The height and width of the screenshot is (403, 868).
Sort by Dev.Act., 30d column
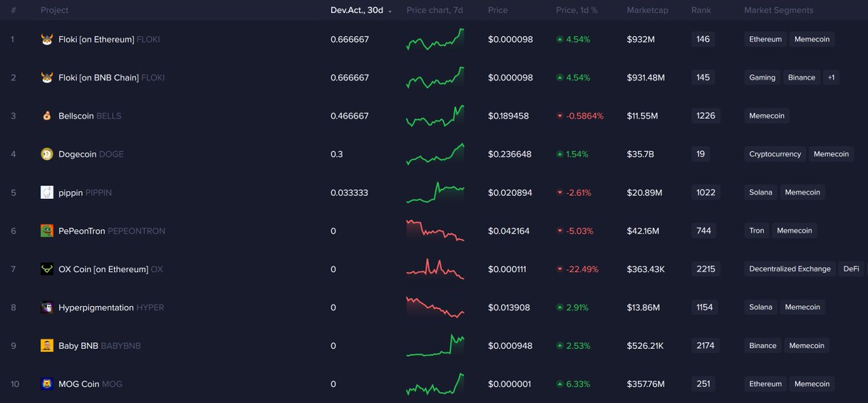[x=361, y=10]
